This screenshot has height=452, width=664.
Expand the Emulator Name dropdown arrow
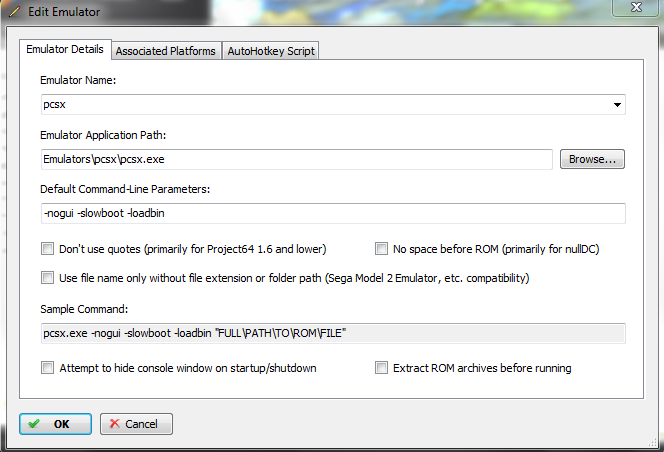click(x=617, y=105)
